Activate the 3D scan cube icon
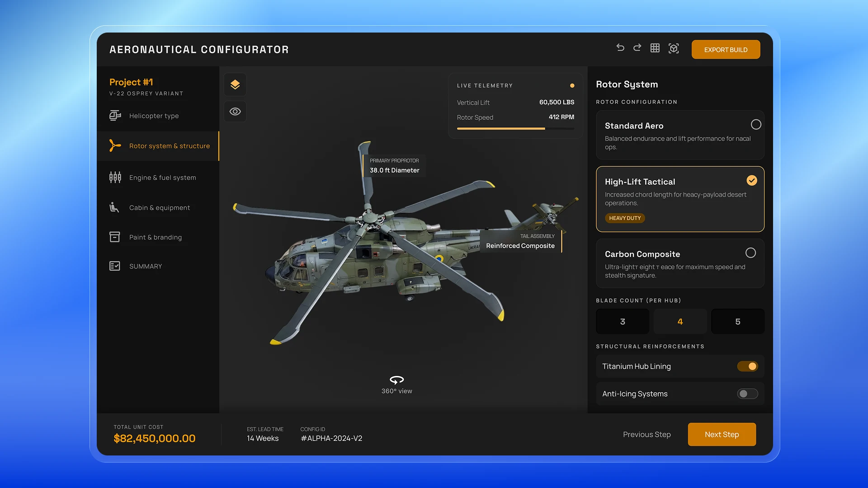 [673, 48]
